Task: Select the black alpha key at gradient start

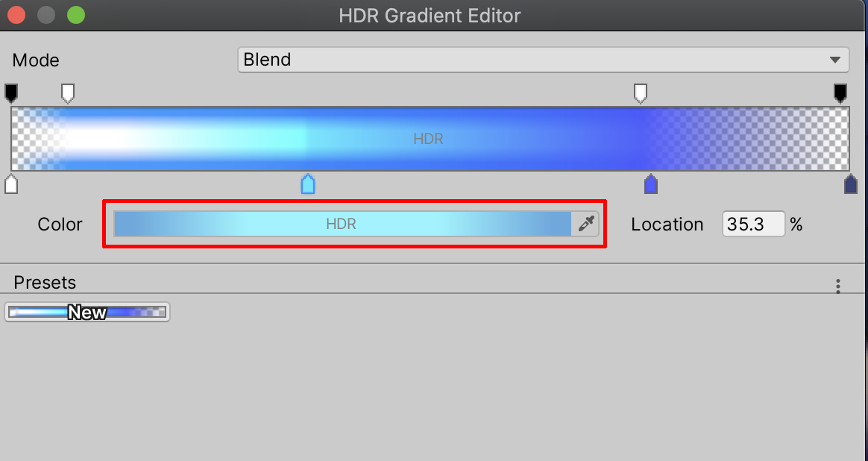Action: tap(11, 92)
